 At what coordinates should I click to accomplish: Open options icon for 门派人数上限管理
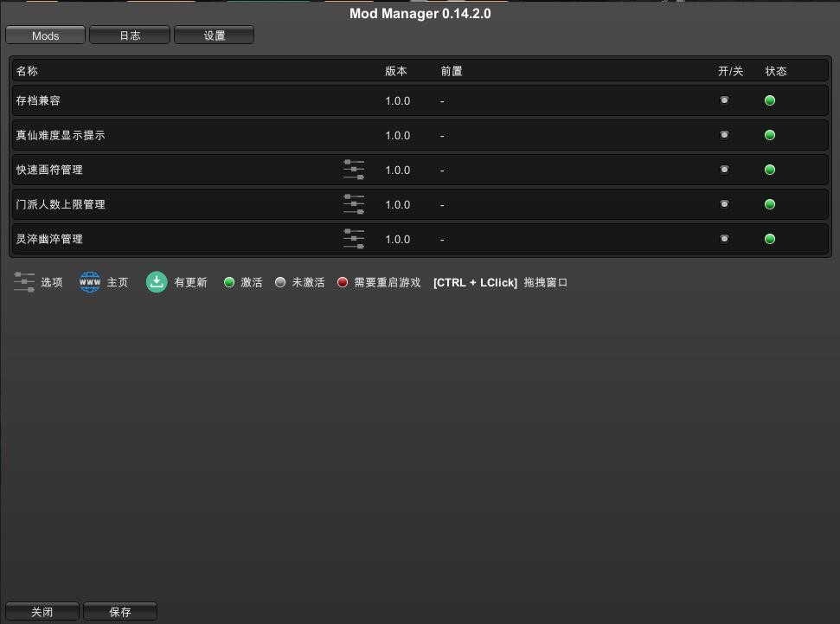pos(354,204)
